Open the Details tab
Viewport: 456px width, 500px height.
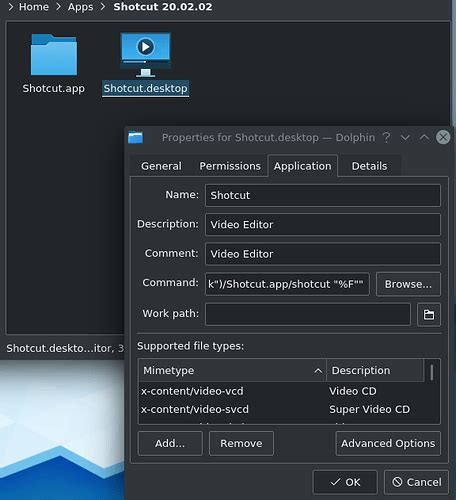click(x=369, y=166)
